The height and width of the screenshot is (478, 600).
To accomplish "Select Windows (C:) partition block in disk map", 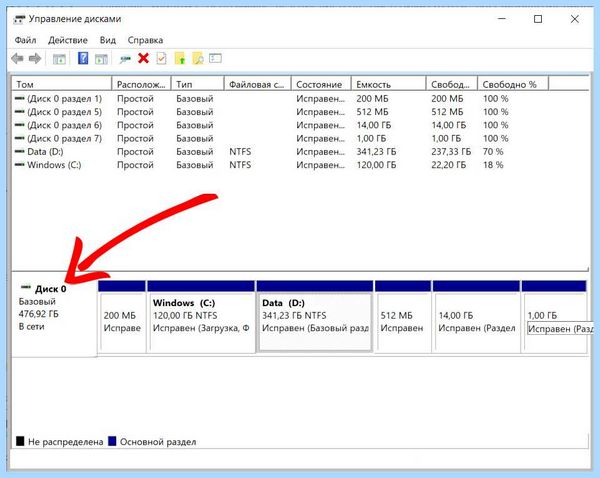I will tap(201, 317).
